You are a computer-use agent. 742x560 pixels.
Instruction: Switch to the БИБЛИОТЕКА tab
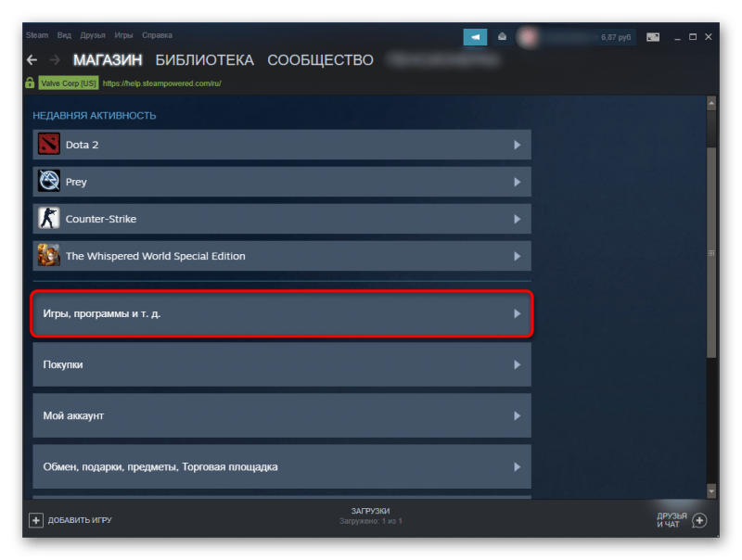(204, 60)
